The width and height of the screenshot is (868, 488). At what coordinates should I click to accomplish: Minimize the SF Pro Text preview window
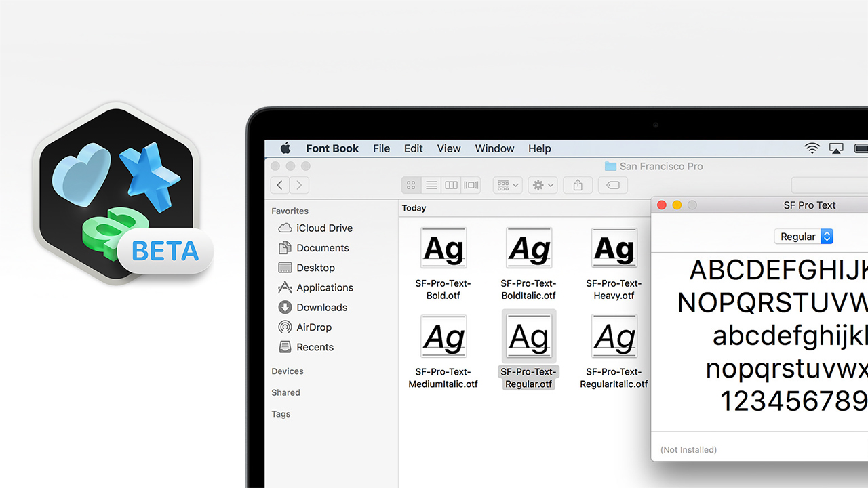pyautogui.click(x=677, y=205)
